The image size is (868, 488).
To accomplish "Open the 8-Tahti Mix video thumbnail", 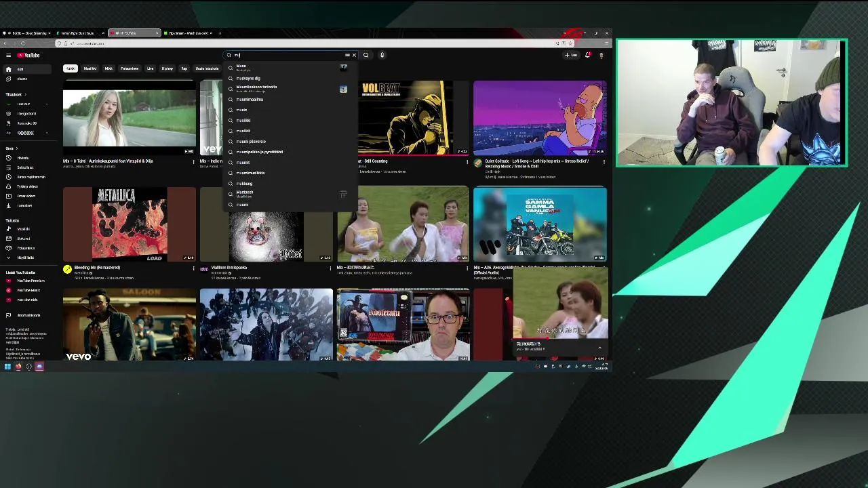I will [x=130, y=119].
